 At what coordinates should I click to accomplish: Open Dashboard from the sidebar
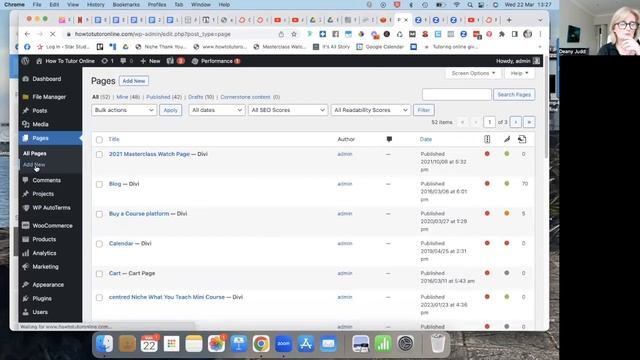coord(47,79)
